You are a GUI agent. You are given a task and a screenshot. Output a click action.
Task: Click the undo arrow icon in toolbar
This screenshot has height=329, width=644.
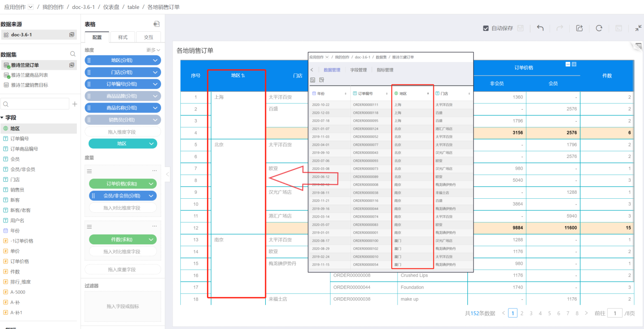[x=540, y=28]
